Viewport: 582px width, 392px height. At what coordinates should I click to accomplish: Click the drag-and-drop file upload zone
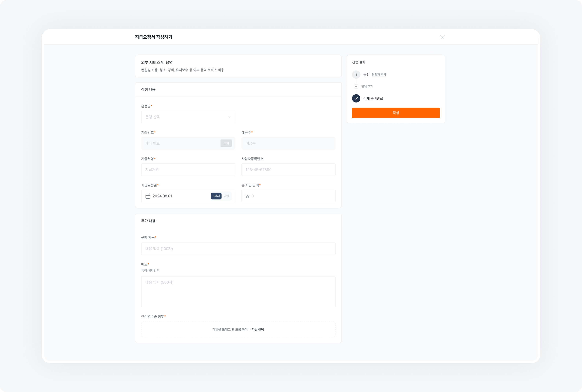[x=238, y=329]
